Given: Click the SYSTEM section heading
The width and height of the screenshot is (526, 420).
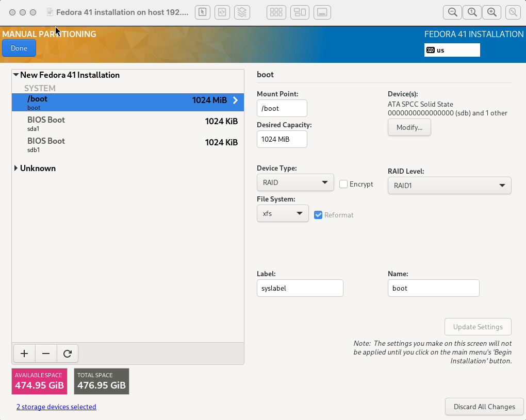Looking at the screenshot, I should click(x=40, y=88).
